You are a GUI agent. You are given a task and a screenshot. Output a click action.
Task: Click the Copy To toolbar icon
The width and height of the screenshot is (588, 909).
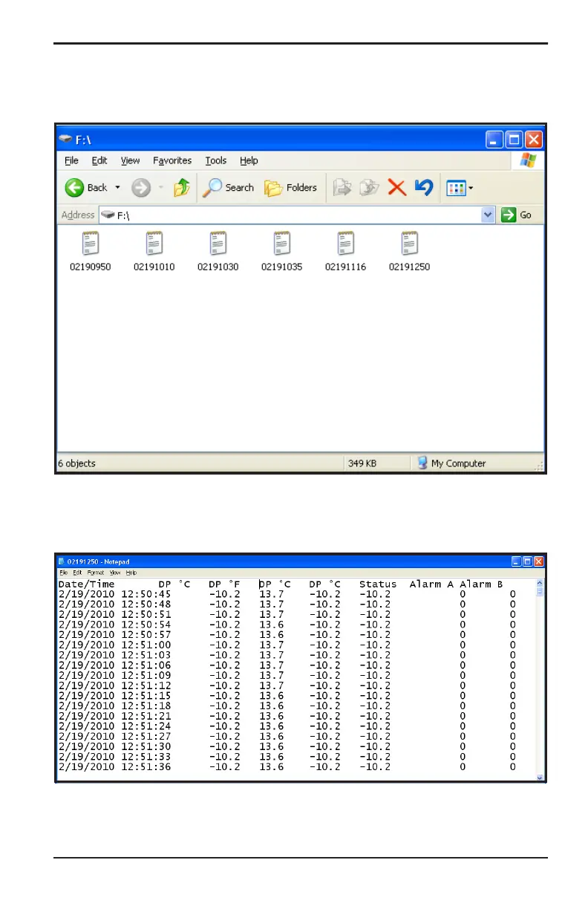pyautogui.click(x=369, y=188)
